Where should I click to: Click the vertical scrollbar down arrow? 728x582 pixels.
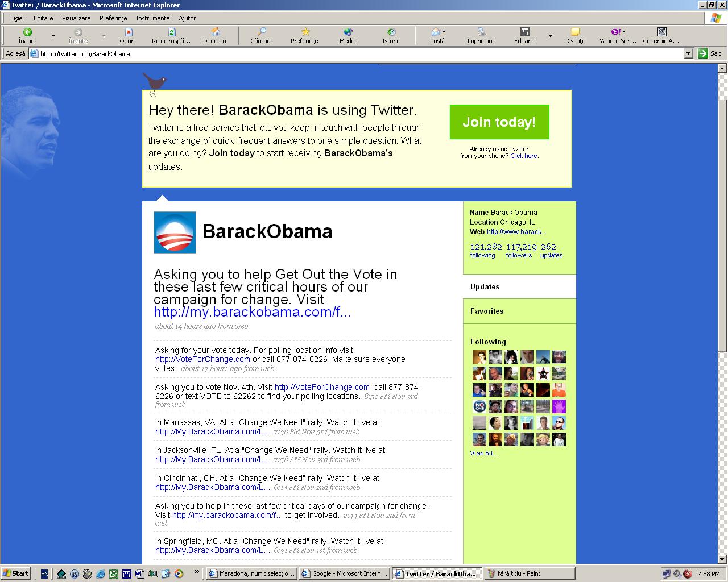point(722,559)
